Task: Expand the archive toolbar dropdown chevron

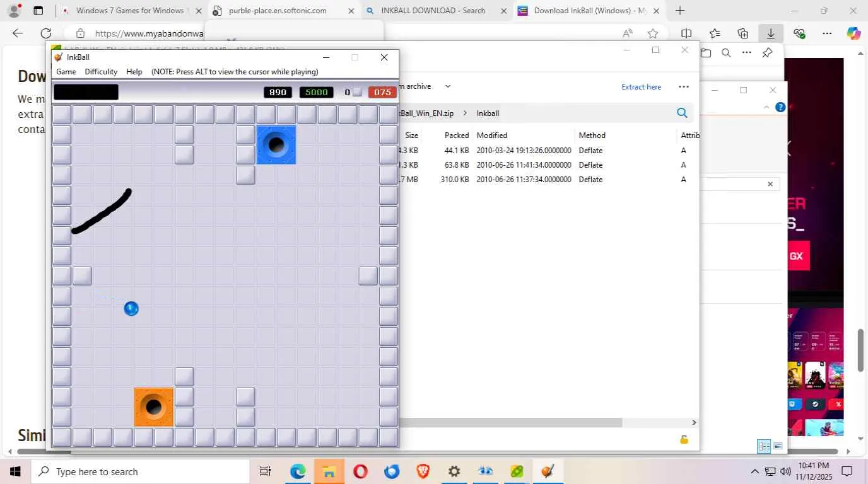Action: click(x=448, y=86)
